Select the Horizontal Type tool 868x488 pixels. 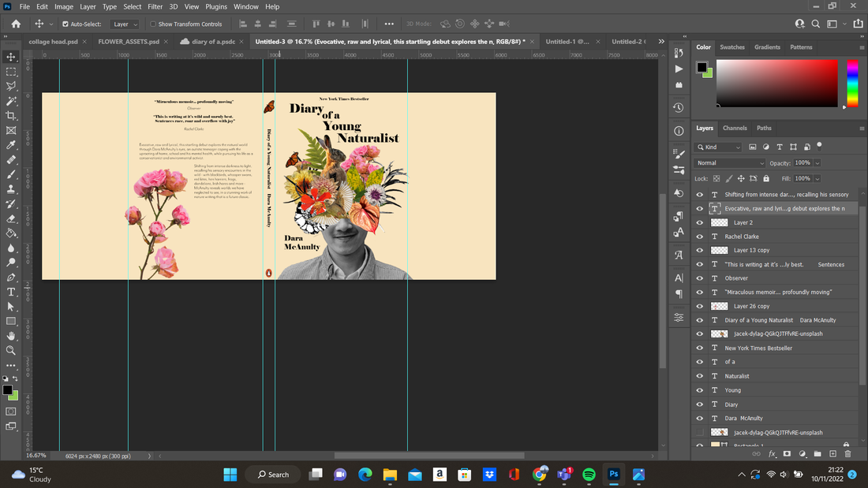point(11,292)
